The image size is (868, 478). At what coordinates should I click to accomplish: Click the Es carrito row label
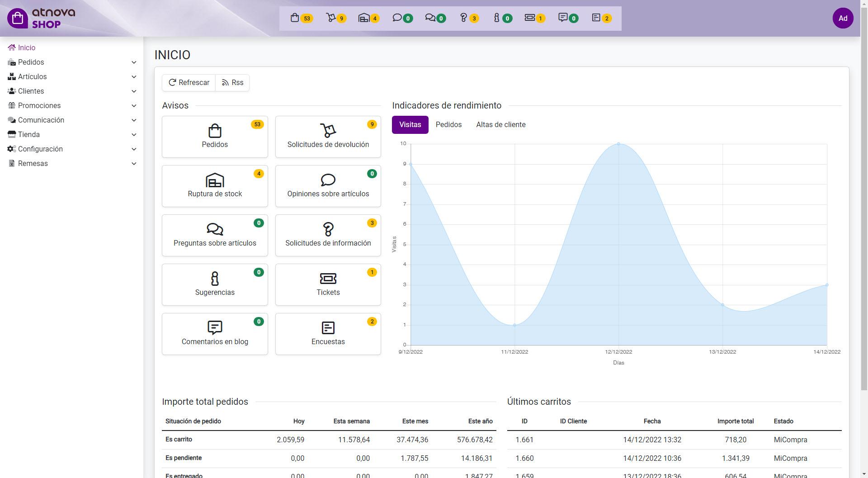[179, 439]
